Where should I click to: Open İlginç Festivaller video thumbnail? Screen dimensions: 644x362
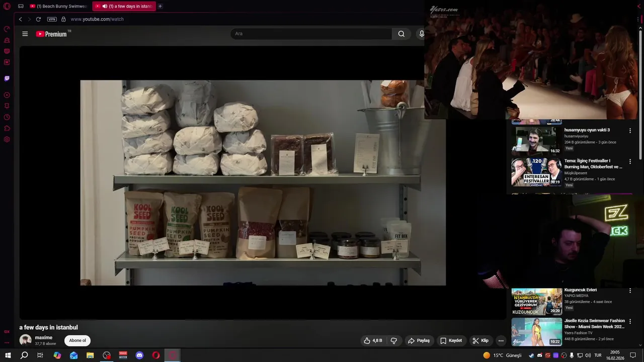click(536, 172)
